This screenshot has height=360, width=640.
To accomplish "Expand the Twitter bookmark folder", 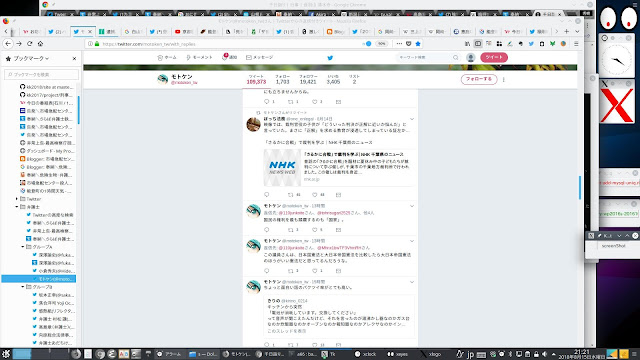I will (x=17, y=199).
